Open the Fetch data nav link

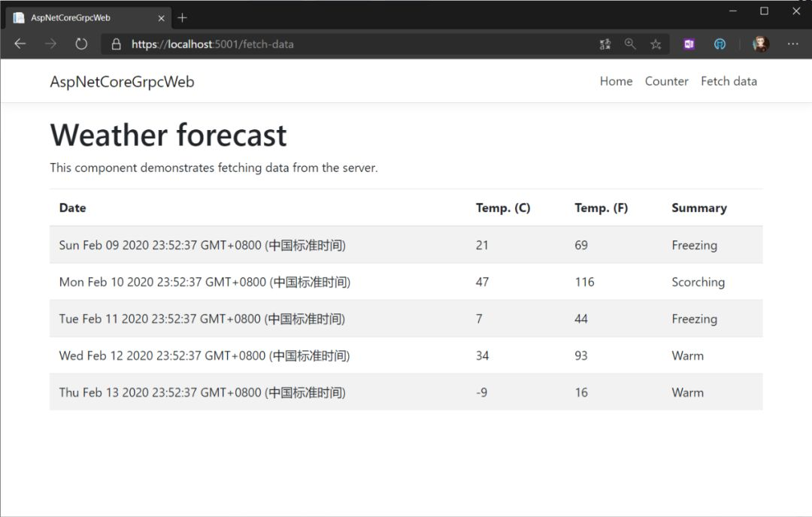click(x=729, y=81)
